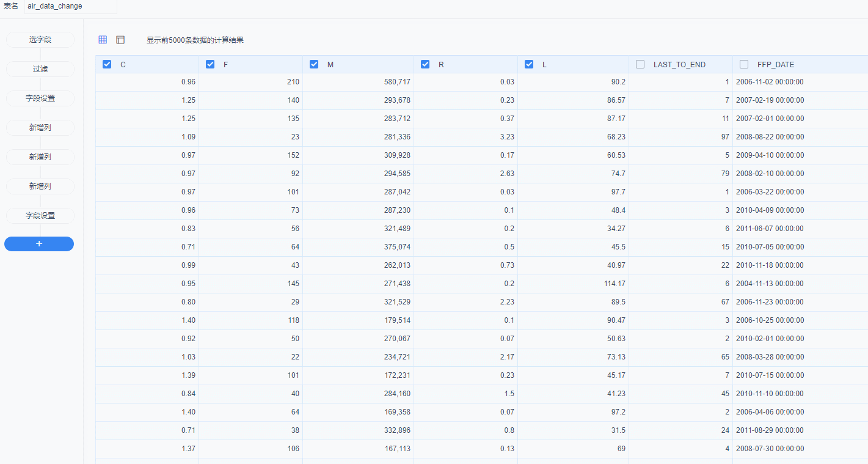
Task: Open the first 字段设置 step
Action: 40,98
